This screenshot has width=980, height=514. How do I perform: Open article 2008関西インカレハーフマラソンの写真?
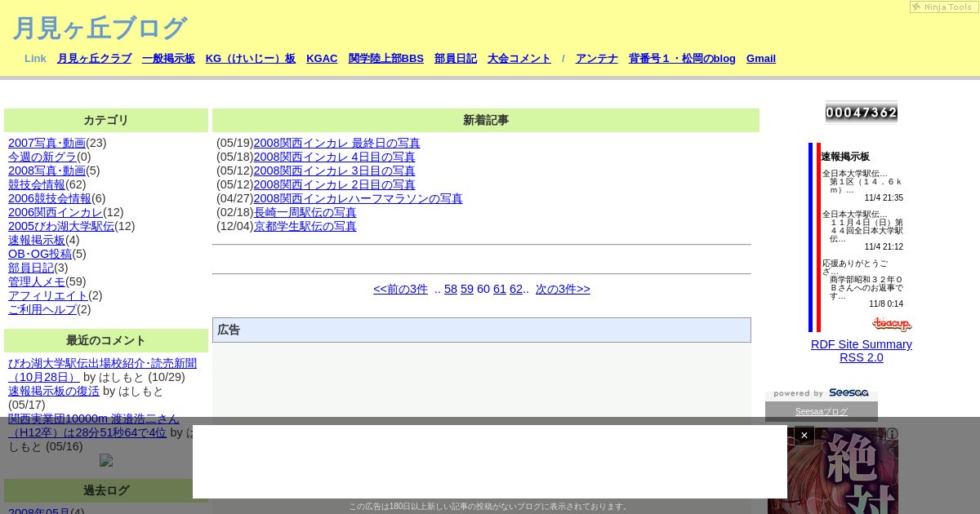point(358,198)
